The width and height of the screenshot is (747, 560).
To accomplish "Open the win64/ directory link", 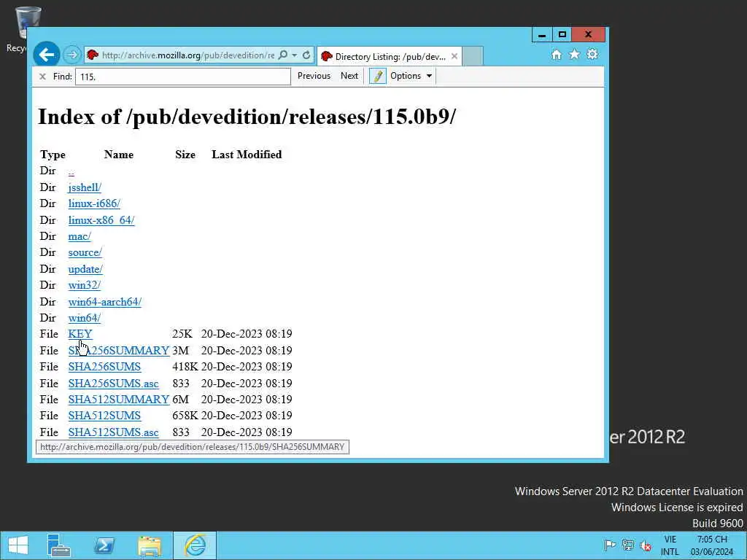I will 85,318.
